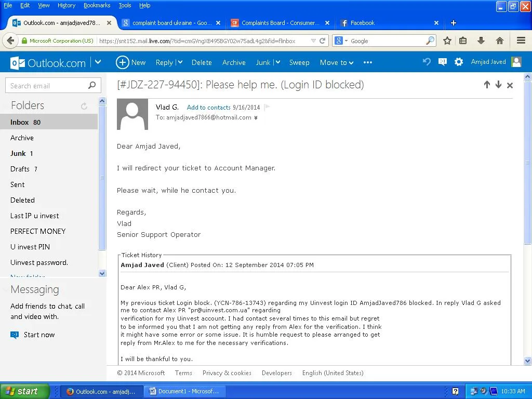Open the Drafts folder
The height and width of the screenshot is (399, 532).
(49, 169)
